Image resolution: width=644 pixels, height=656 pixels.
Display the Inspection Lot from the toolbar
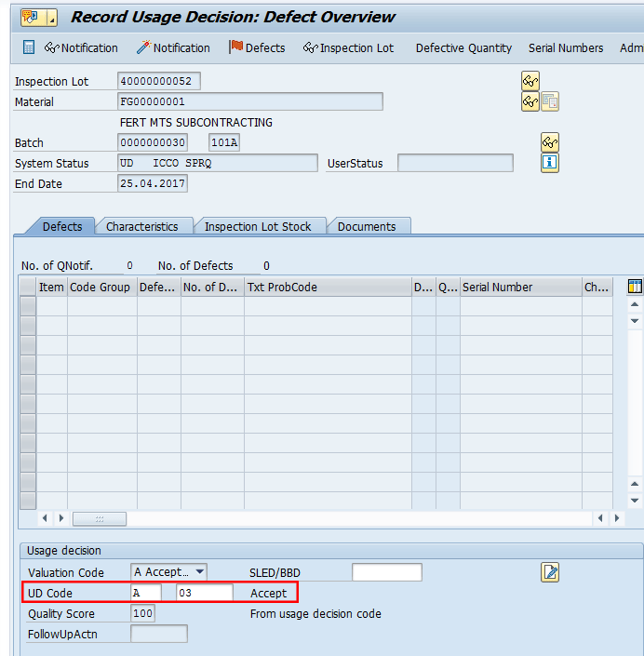[x=348, y=47]
